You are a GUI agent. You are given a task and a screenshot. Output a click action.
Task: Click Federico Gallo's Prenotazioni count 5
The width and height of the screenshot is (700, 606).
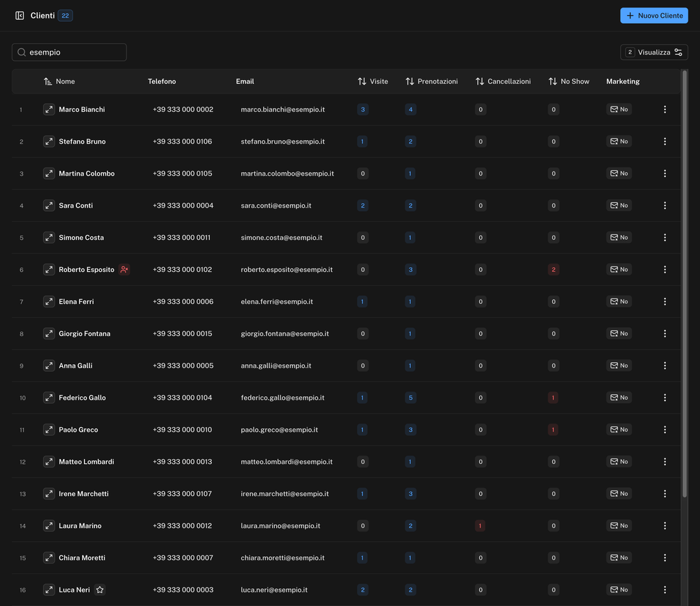point(410,398)
